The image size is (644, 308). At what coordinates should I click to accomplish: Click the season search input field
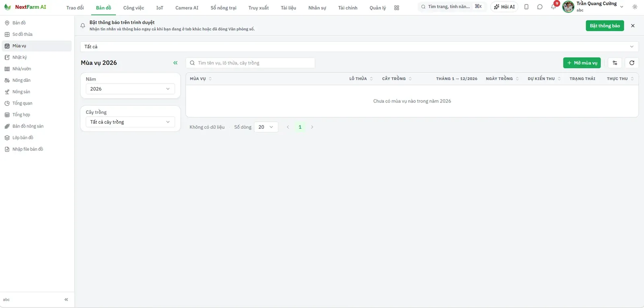click(250, 63)
